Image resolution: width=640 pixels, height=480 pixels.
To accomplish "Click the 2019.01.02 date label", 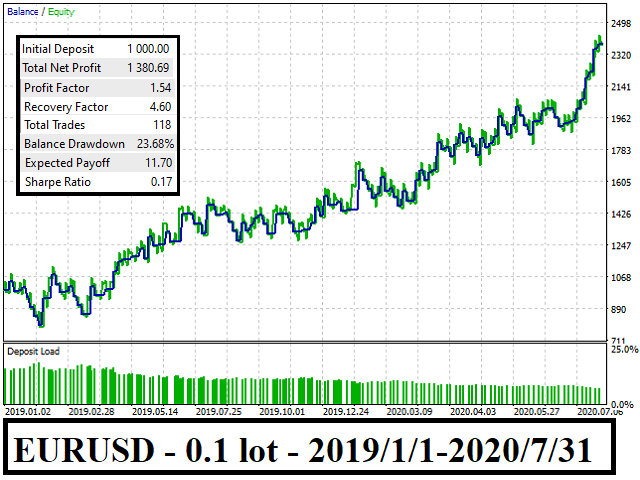I will (28, 411).
